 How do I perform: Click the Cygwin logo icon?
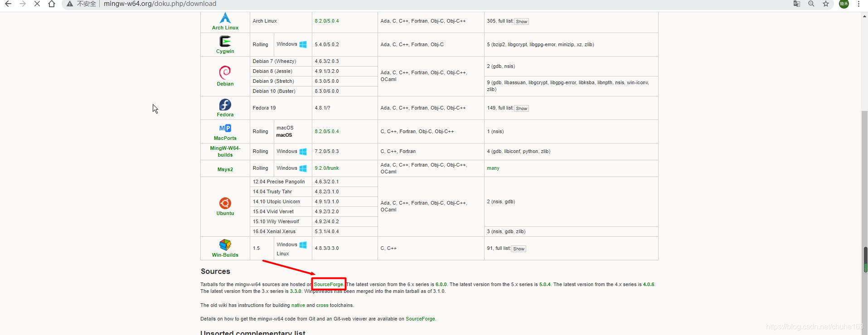point(225,41)
